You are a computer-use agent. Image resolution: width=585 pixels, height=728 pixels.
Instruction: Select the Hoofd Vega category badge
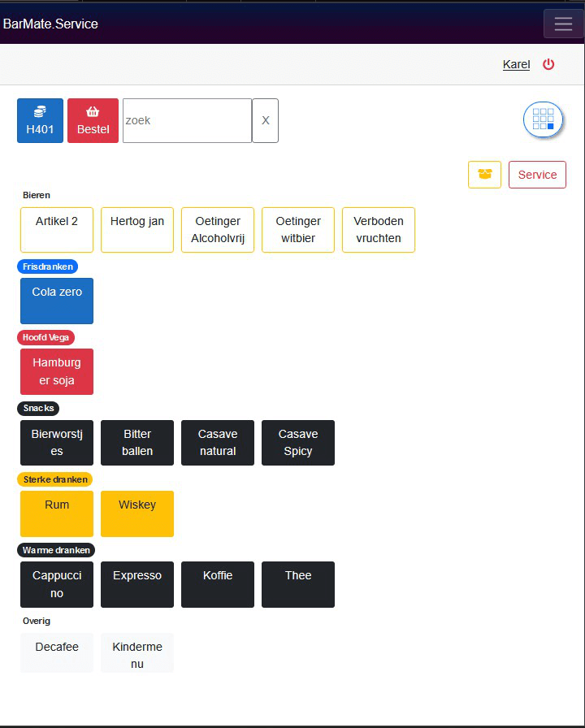[45, 337]
